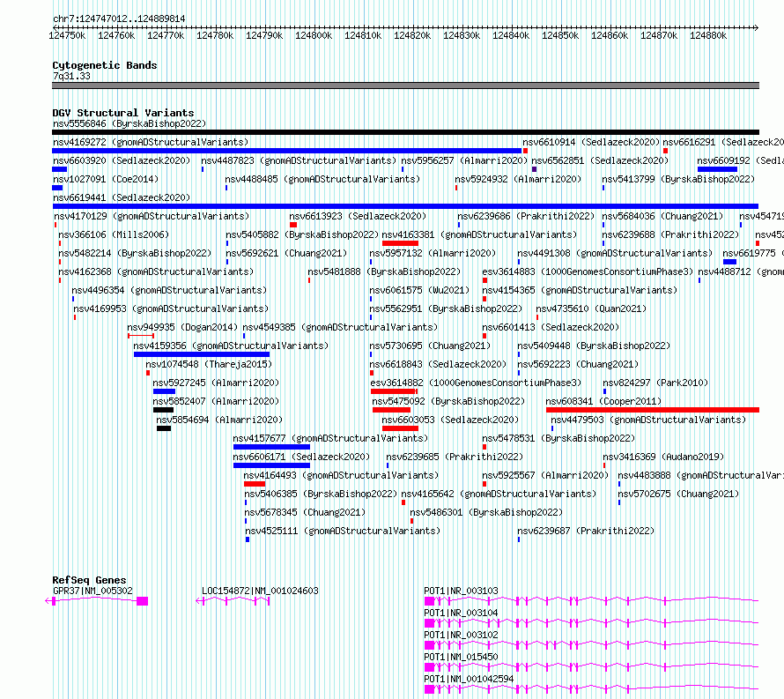This screenshot has width=784, height=699.
Task: Open nsv5405882 ByrskaBishop2022 variant
Action: pyautogui.click(x=302, y=234)
